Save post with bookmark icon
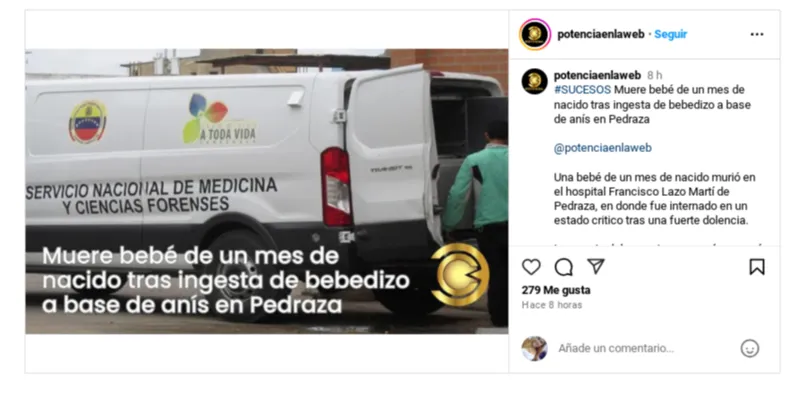The image size is (807, 400). click(x=757, y=267)
